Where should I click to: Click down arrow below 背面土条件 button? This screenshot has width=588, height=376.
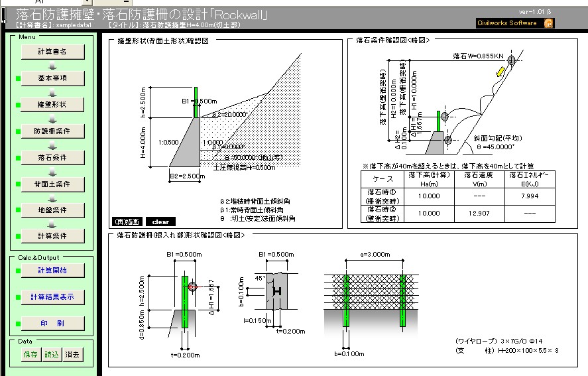coord(52,198)
